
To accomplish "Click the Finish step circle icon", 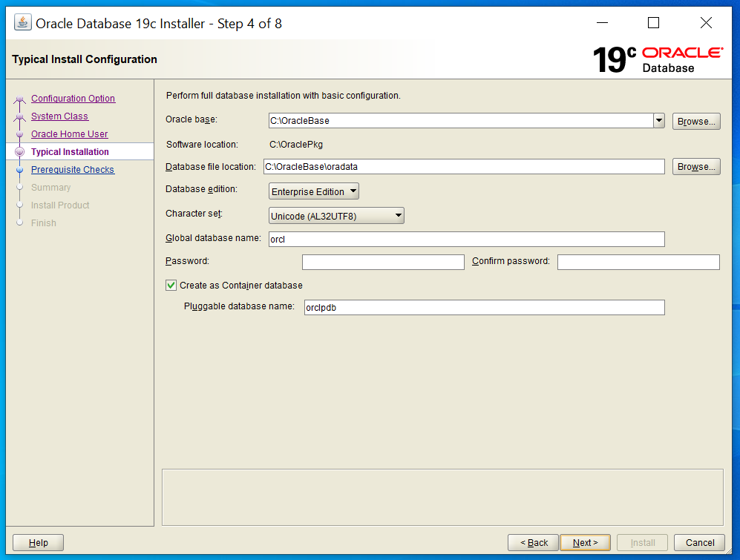I will pos(20,223).
